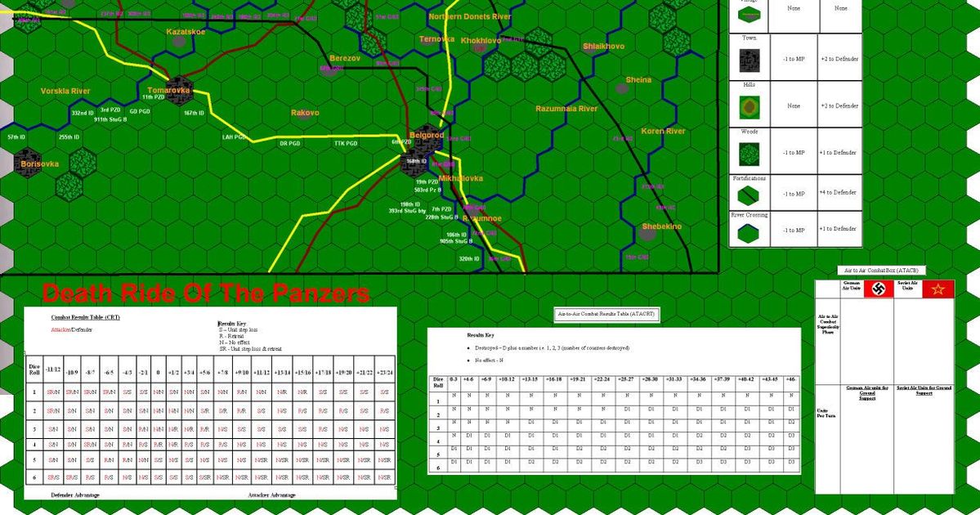Select the Shlaikhovo map label
980x515 pixels.
click(x=604, y=47)
